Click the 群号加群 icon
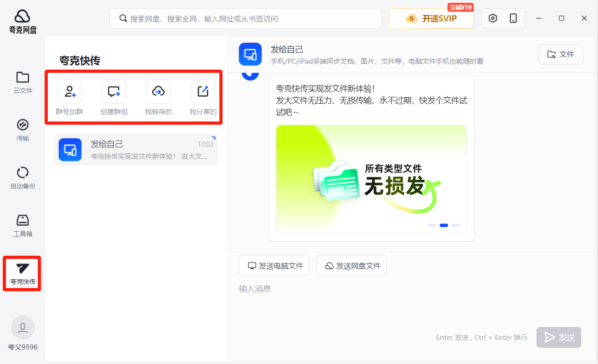 click(x=70, y=91)
